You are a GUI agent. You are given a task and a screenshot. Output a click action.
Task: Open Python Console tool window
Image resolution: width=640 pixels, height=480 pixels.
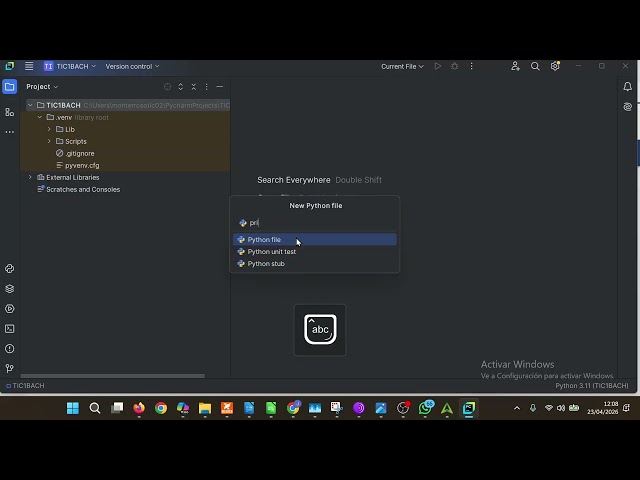9,269
